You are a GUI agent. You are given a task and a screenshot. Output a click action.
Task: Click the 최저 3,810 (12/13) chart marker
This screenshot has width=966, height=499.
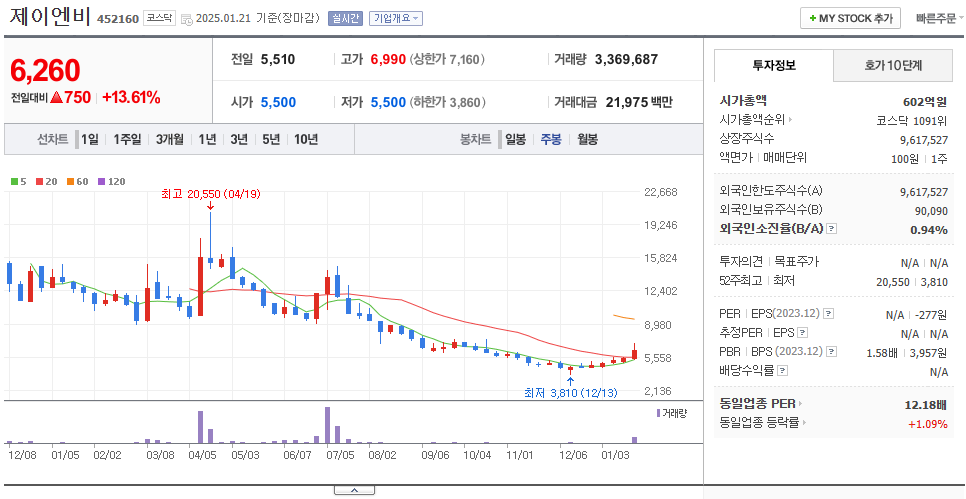570,392
